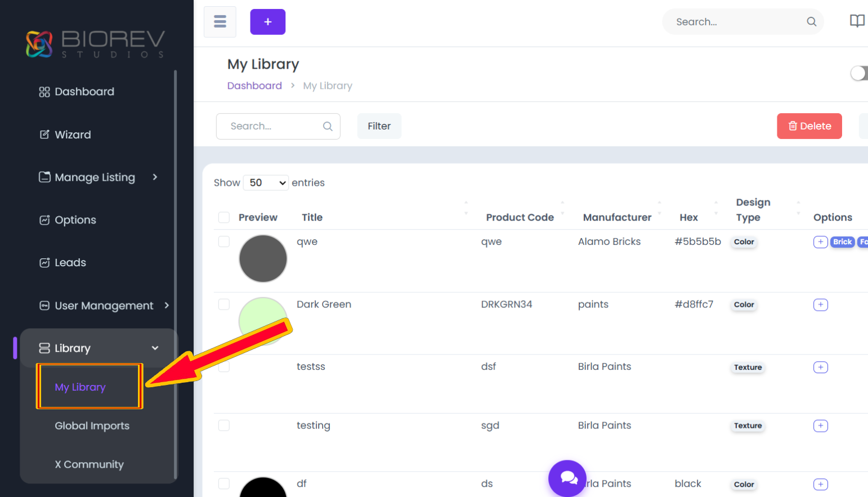Open Leads from the sidebar
The image size is (868, 497).
[70, 263]
